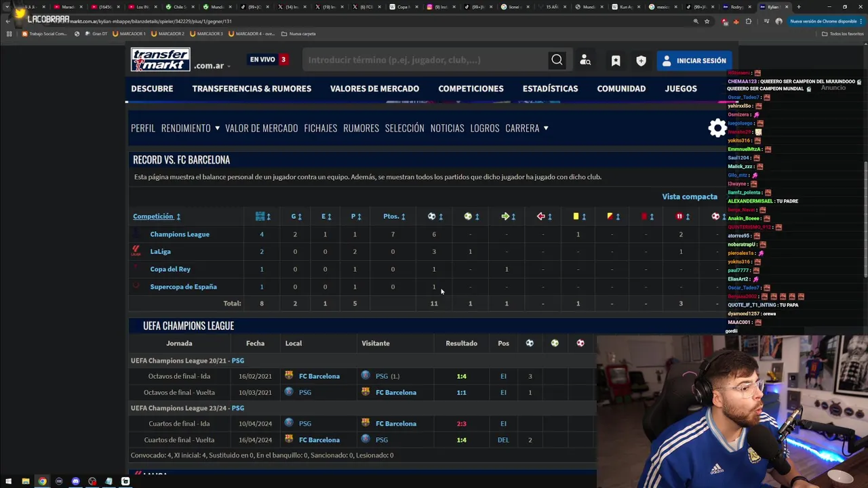Open the COMUNIDAD menu
The height and width of the screenshot is (488, 868).
tap(621, 88)
